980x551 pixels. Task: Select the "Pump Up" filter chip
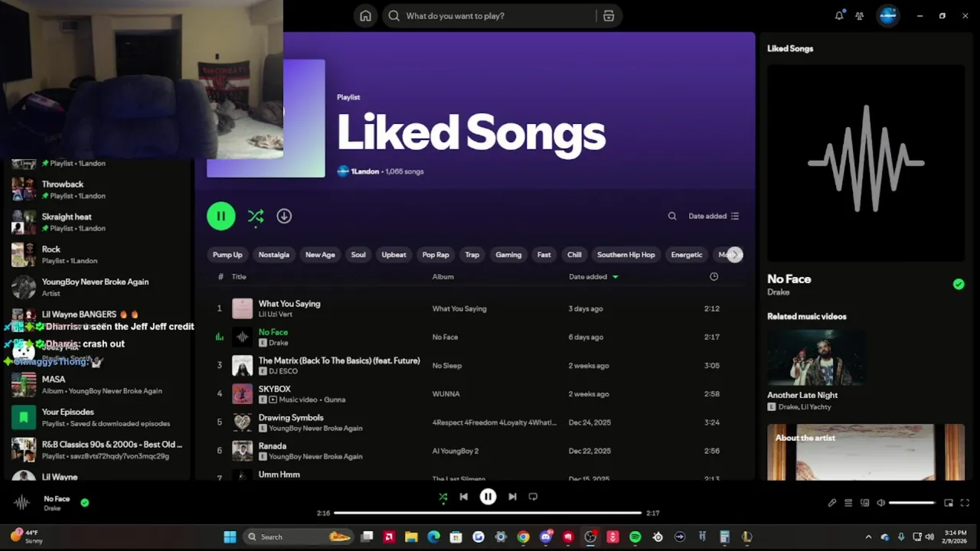click(227, 255)
